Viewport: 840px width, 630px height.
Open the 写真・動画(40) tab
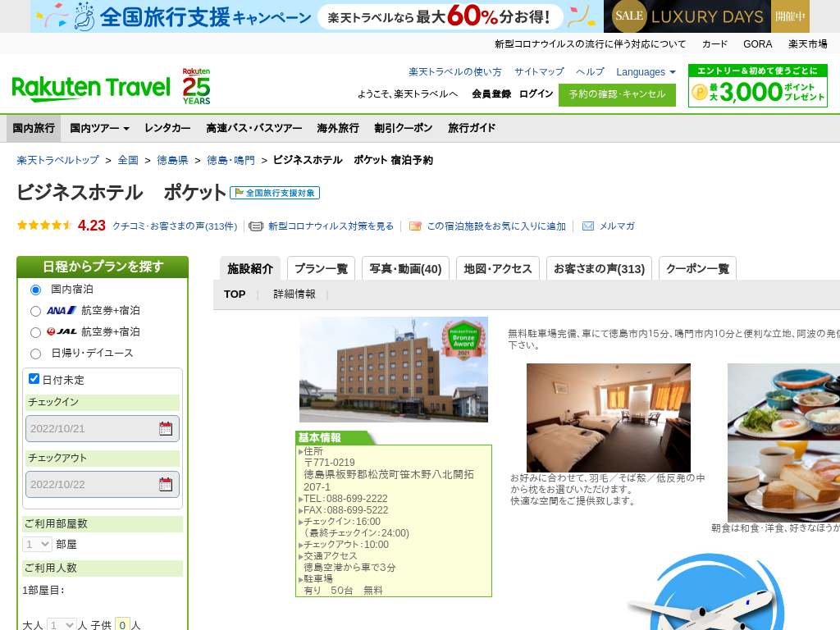(405, 268)
